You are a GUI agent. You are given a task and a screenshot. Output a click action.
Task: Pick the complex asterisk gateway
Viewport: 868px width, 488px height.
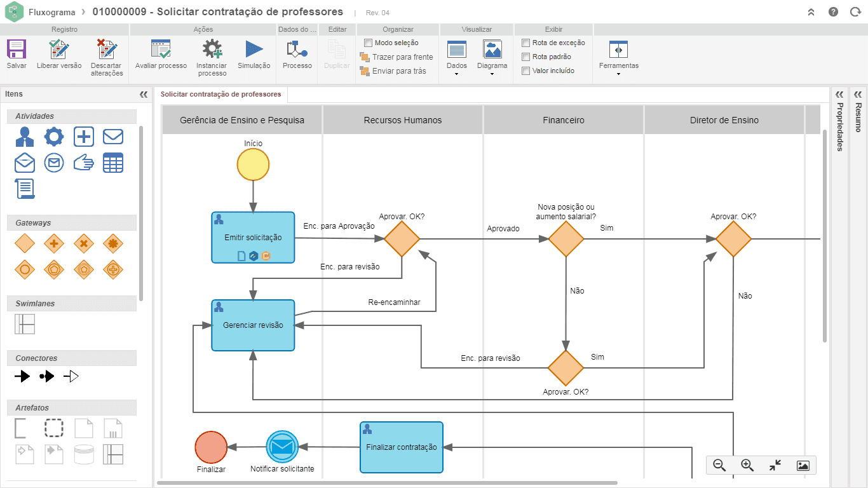click(x=113, y=243)
